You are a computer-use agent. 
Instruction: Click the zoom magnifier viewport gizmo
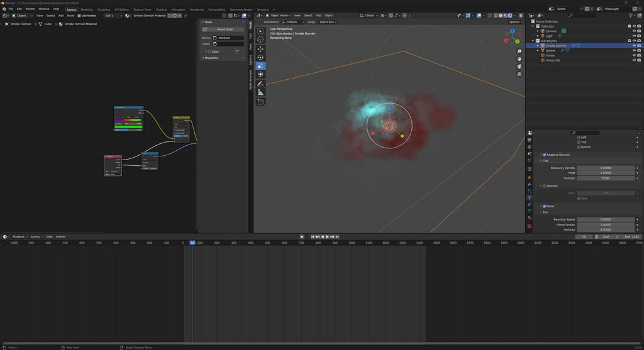click(519, 51)
